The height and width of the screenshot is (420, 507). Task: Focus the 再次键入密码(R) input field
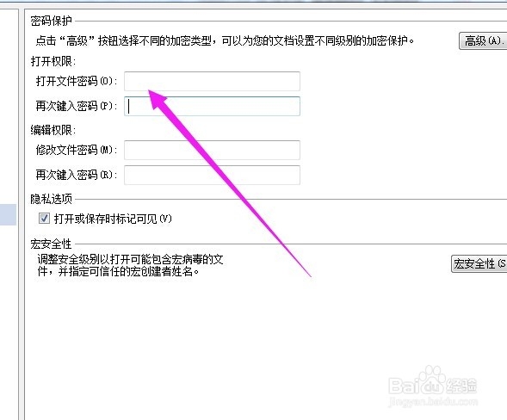(x=212, y=175)
